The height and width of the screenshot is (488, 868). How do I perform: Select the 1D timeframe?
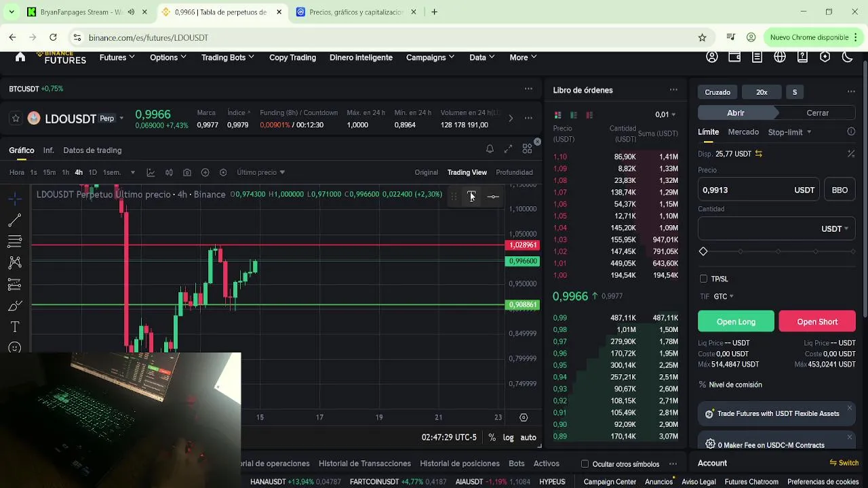point(93,172)
